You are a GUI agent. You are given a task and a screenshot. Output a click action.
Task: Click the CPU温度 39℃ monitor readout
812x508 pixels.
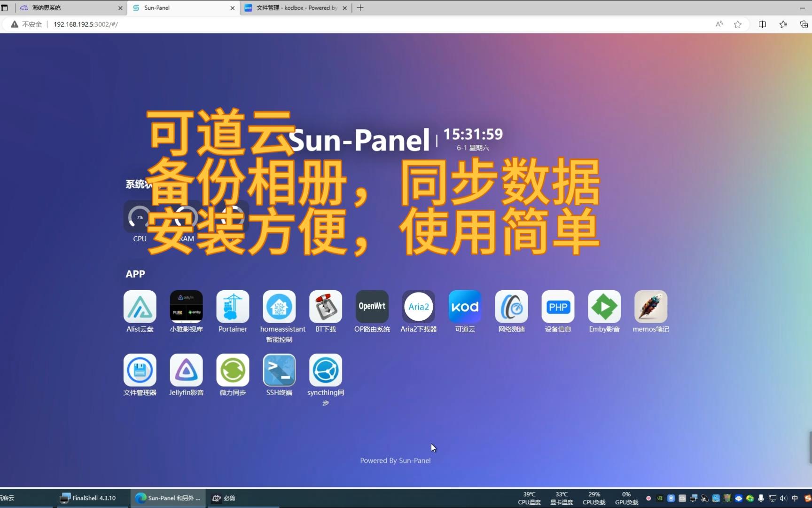point(529,498)
